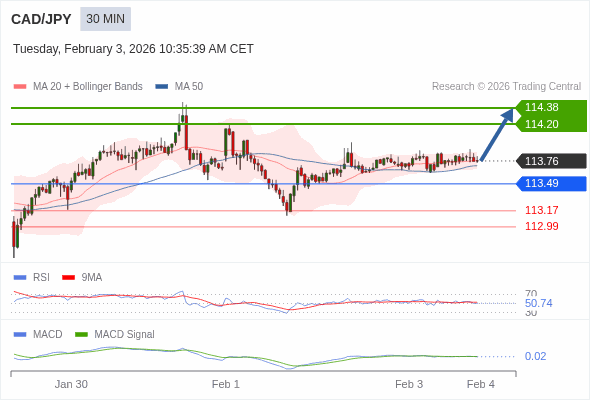
Task: Click the 113.76 current price tag
Action: 552,161
